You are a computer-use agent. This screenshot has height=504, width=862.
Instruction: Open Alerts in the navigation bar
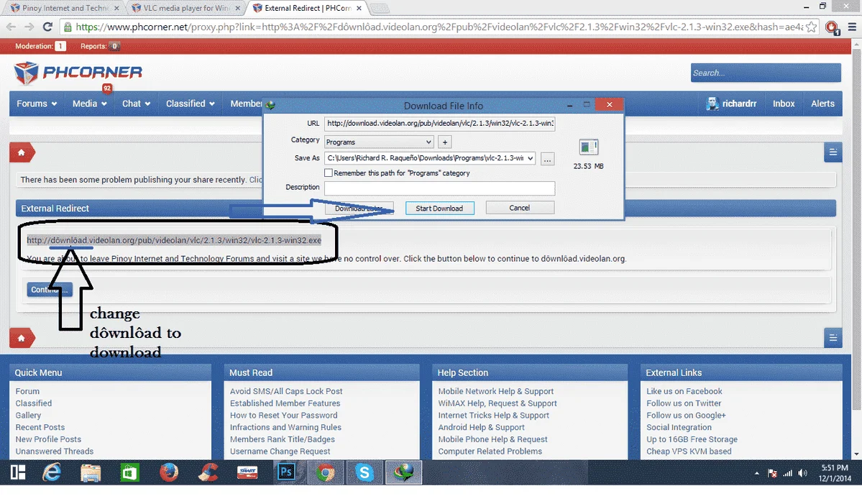[x=822, y=104]
